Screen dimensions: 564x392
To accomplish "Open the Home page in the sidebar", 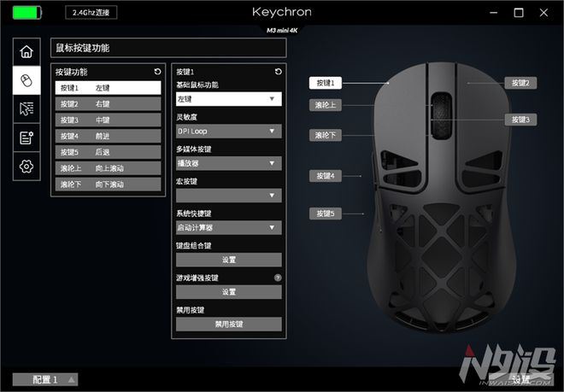I will 26,52.
